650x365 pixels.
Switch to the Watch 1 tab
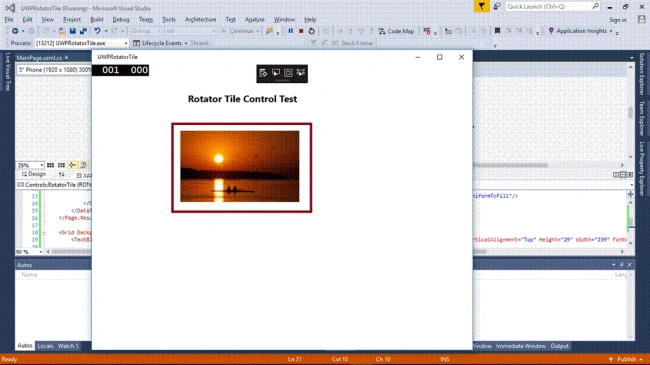68,346
